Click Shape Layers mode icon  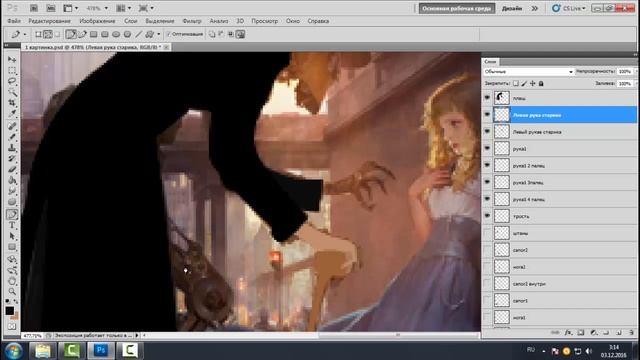click(38, 34)
